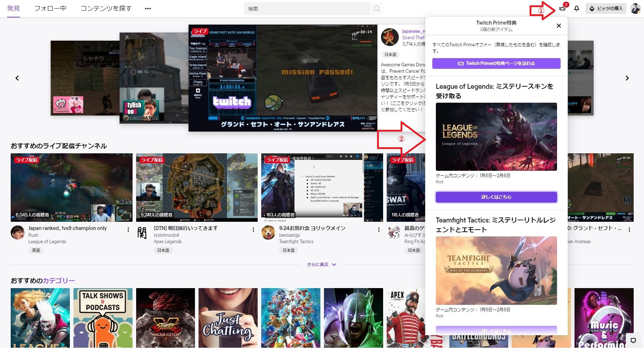Select the フォロー中 tab
The image size is (644, 348).
click(50, 8)
